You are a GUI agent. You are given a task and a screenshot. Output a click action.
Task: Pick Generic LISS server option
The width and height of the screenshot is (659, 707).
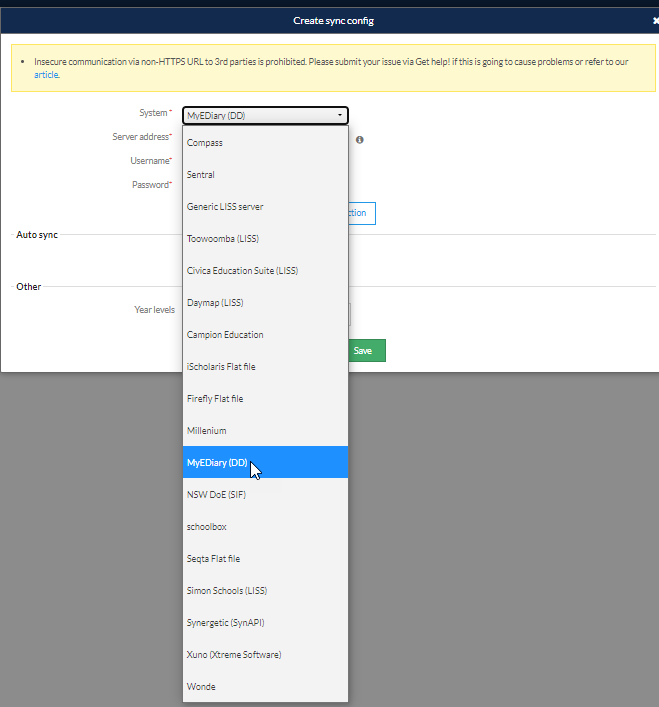click(265, 207)
